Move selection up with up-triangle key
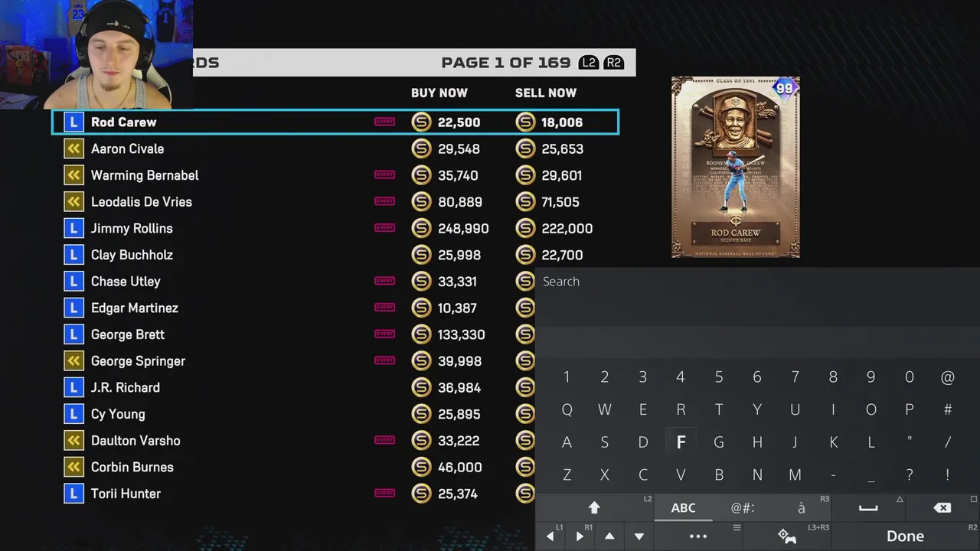The width and height of the screenshot is (980, 551). [609, 536]
